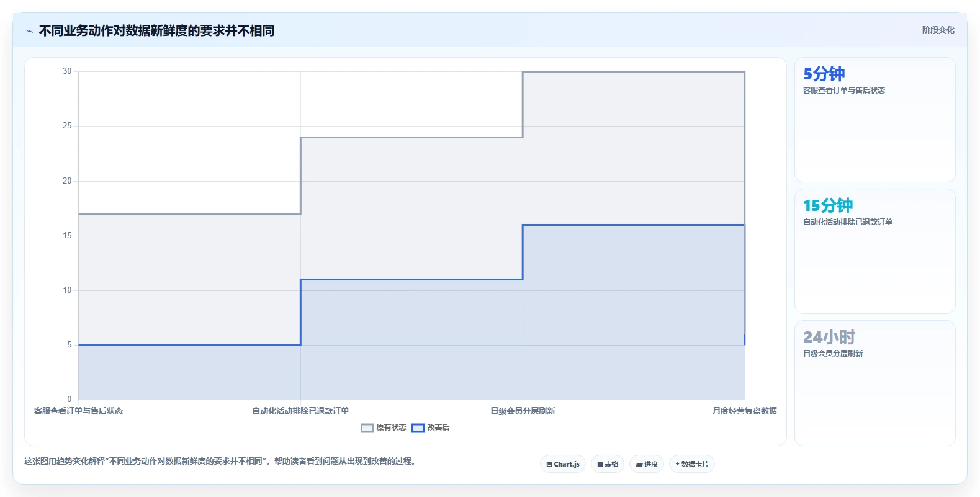
Task: Select the 表格 tag chip
Action: (608, 464)
